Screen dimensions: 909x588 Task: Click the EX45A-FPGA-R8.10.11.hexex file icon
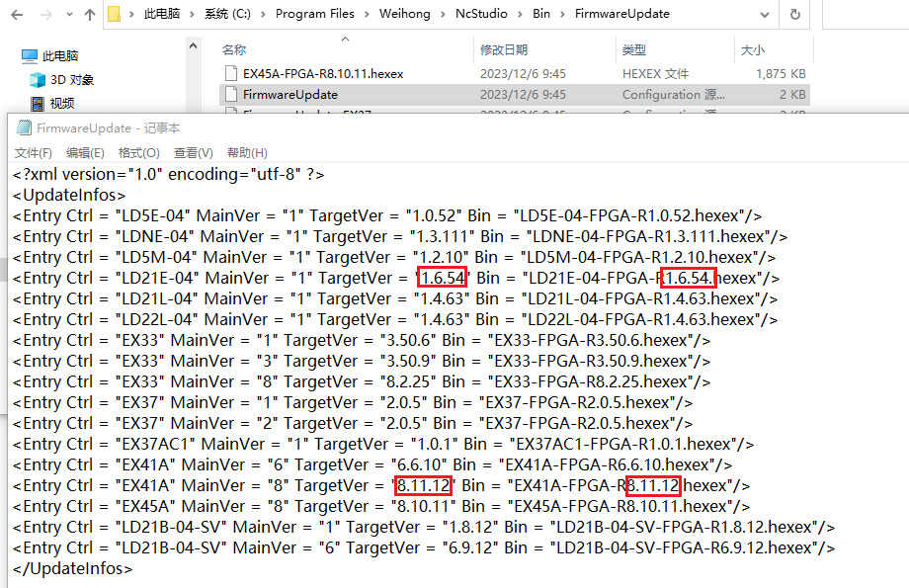231,73
